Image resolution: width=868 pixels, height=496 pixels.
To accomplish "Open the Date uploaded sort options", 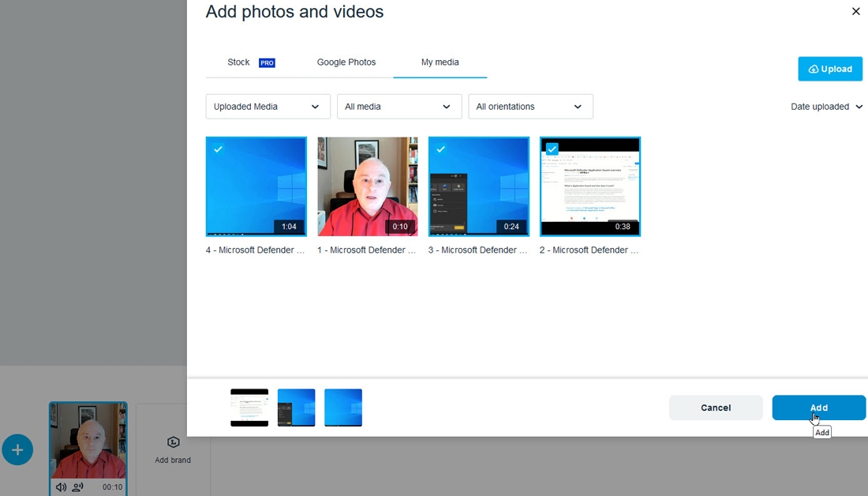I will point(825,106).
